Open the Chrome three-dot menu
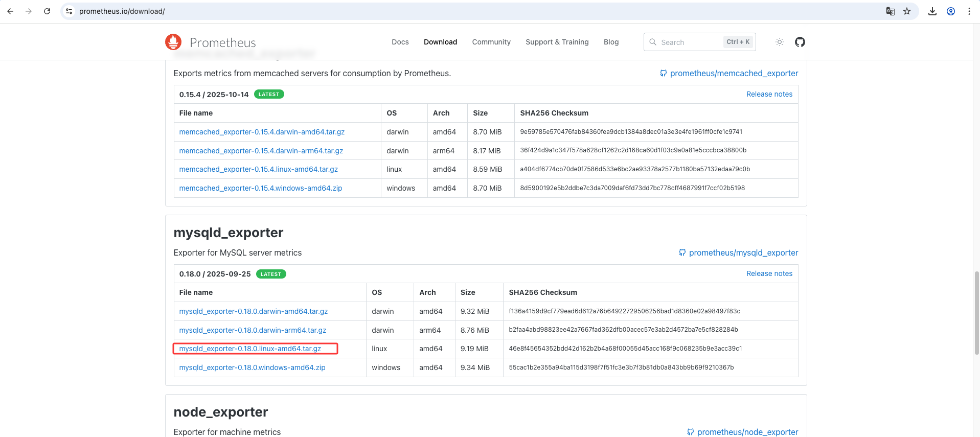 pyautogui.click(x=969, y=11)
